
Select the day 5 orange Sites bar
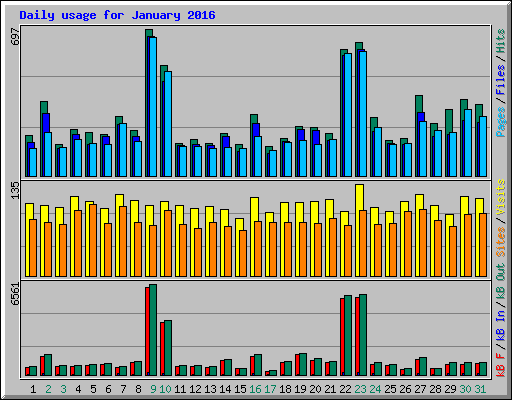point(93,241)
